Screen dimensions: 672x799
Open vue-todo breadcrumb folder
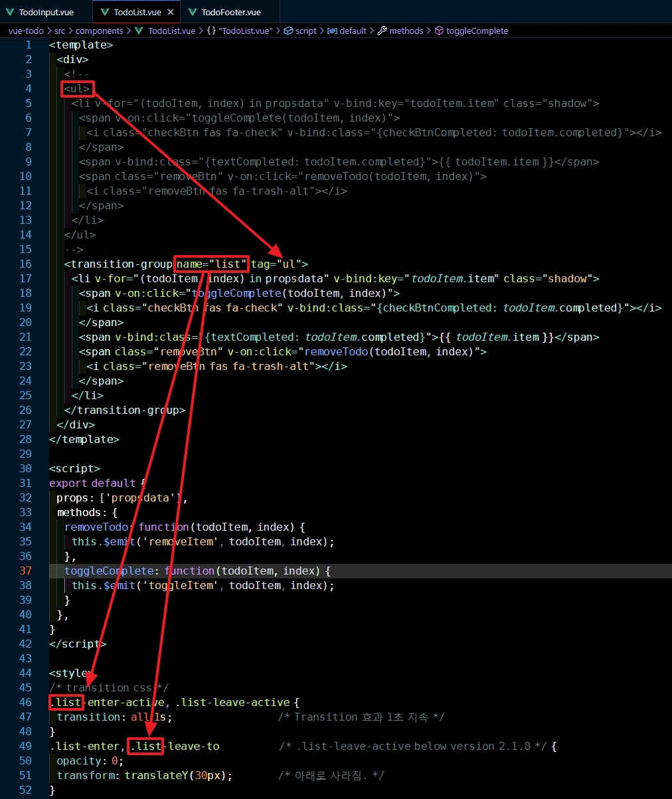(x=26, y=31)
